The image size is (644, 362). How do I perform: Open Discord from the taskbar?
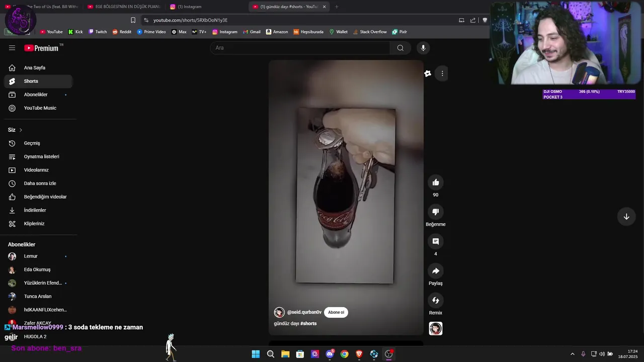pyautogui.click(x=330, y=354)
